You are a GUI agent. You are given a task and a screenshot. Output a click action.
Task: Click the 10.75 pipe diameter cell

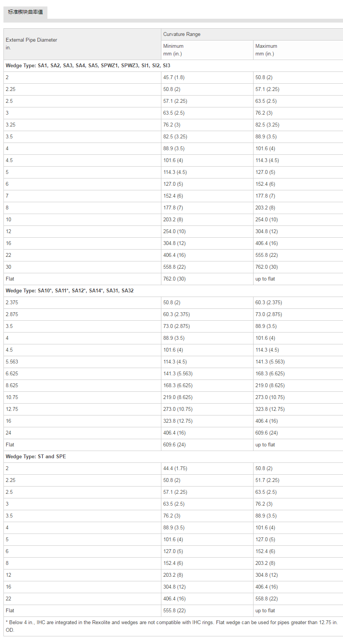point(12,397)
